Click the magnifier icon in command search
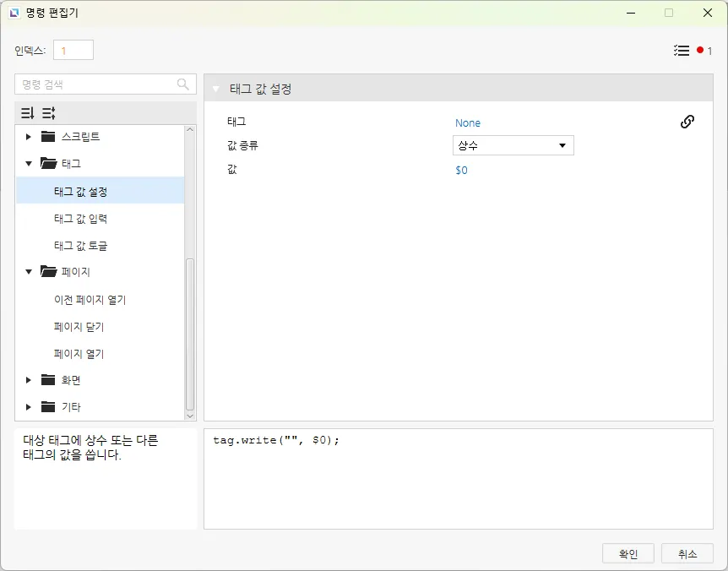The height and width of the screenshot is (571, 728). pos(183,84)
